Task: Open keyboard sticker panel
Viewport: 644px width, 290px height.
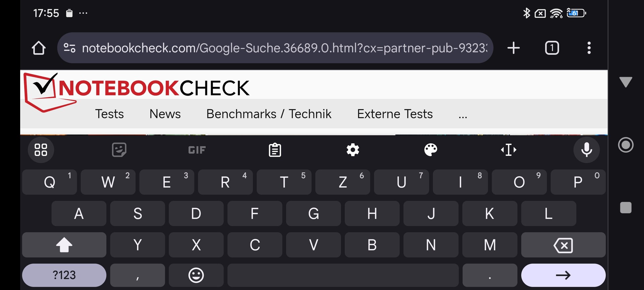Action: [x=119, y=150]
